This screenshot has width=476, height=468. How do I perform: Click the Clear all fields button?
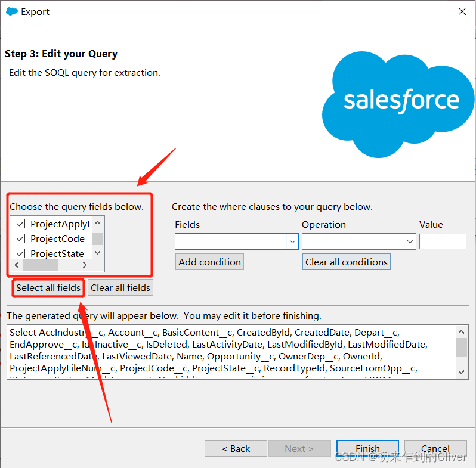coord(120,287)
